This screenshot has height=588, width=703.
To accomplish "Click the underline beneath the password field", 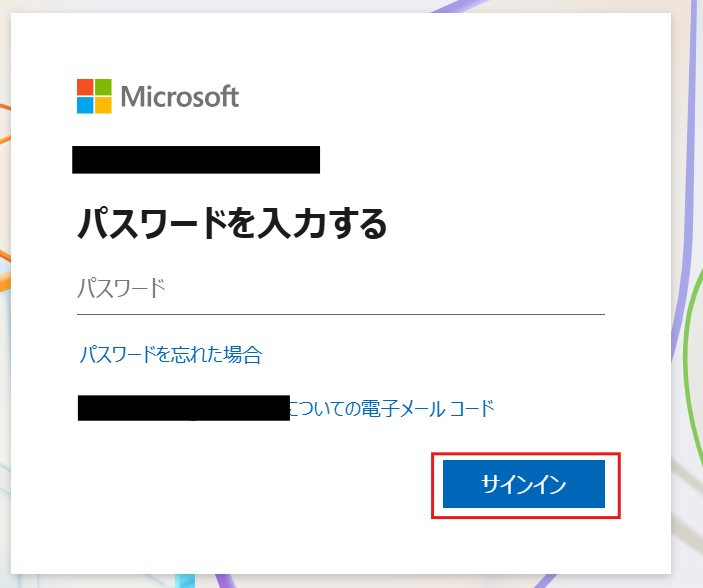I will pos(341,314).
